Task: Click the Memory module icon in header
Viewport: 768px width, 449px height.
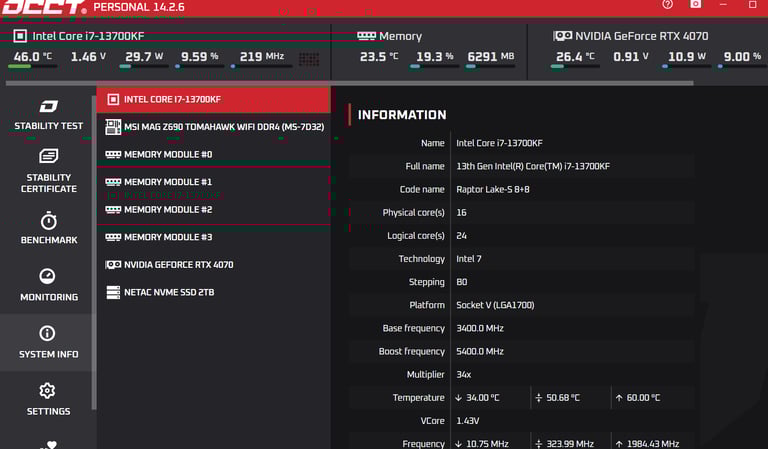Action: coord(366,36)
